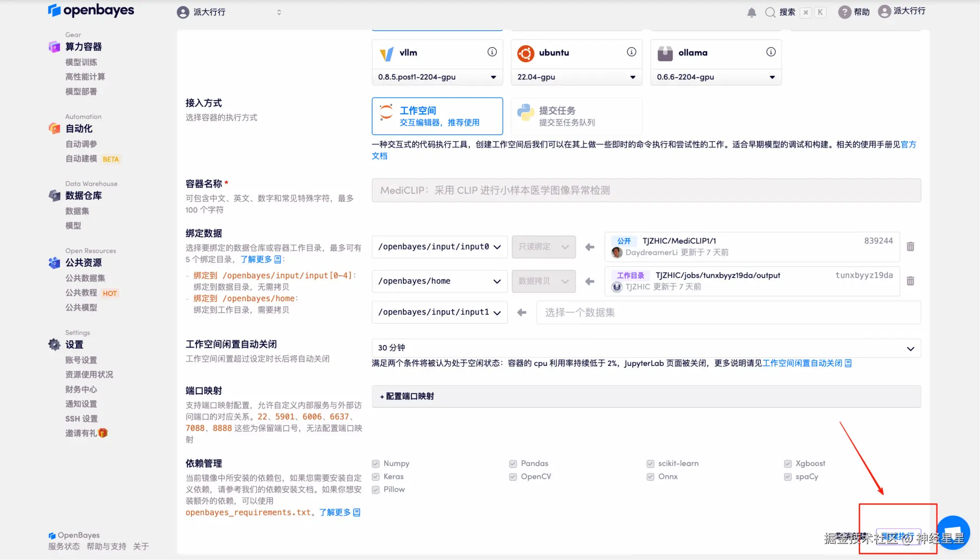Click the vllm info icon
This screenshot has width=980, height=560.
tap(492, 52)
